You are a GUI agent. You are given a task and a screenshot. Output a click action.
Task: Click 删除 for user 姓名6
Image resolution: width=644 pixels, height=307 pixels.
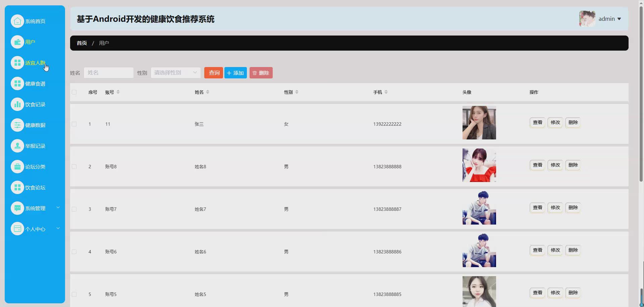573,250
